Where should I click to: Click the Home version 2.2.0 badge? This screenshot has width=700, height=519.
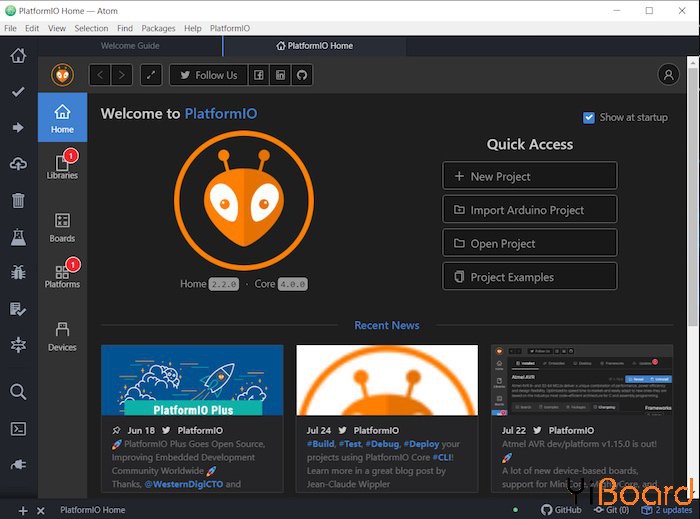coord(224,284)
